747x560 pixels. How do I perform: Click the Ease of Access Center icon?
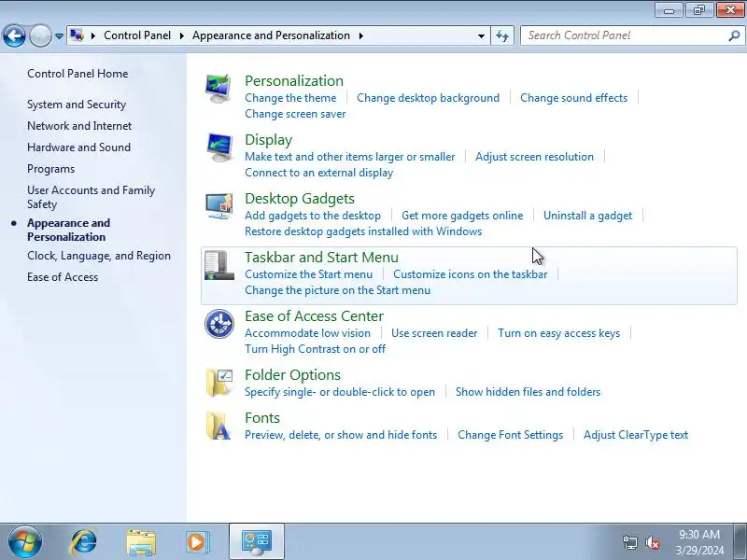[x=219, y=324]
